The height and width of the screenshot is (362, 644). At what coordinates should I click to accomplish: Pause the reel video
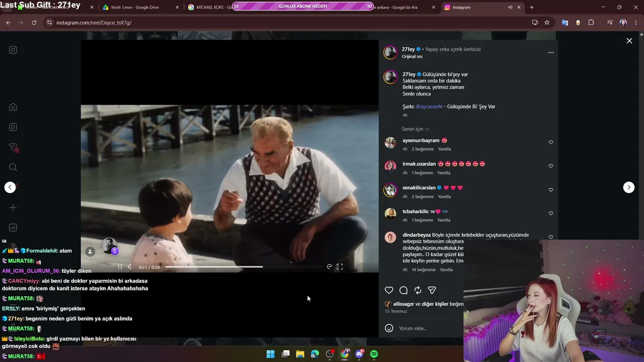point(120,267)
